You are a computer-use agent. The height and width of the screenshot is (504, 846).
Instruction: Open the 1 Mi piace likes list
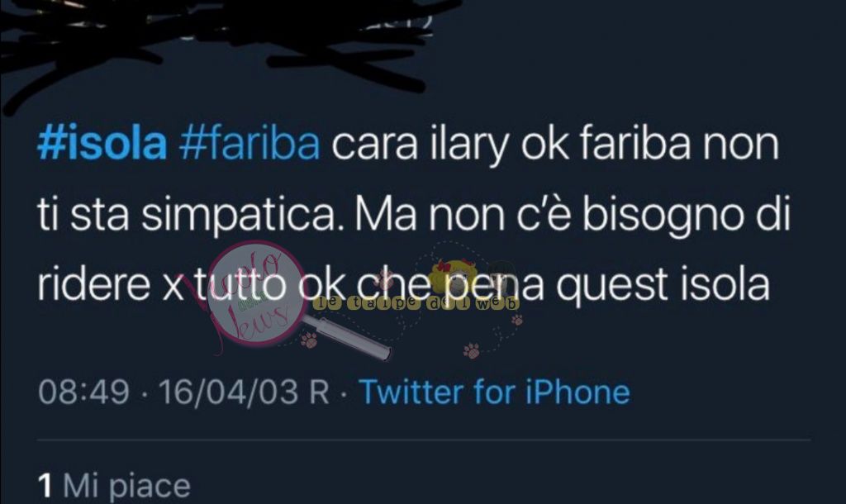coord(114,485)
